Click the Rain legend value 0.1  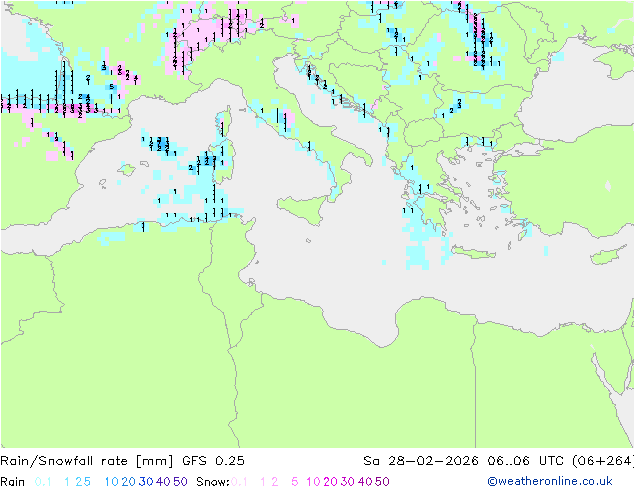tap(43, 482)
